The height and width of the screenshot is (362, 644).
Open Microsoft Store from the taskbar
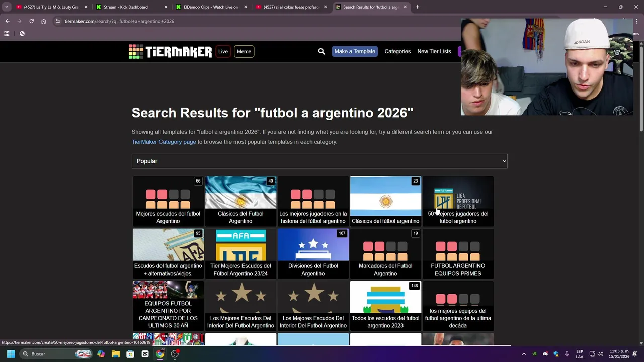coord(130,354)
